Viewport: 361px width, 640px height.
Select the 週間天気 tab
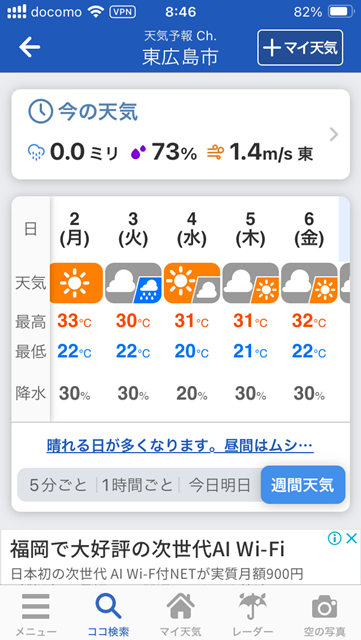click(x=303, y=485)
